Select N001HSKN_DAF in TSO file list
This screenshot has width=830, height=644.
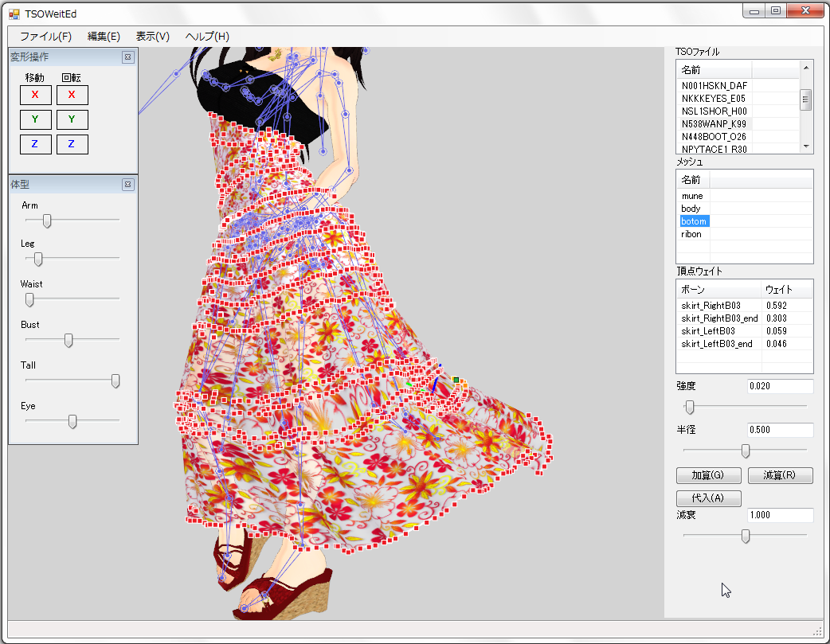tap(715, 85)
